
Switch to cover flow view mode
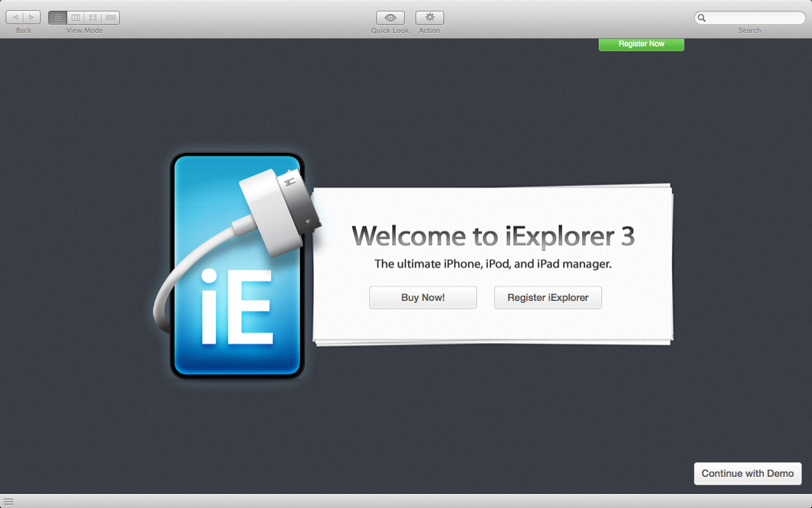click(x=111, y=18)
